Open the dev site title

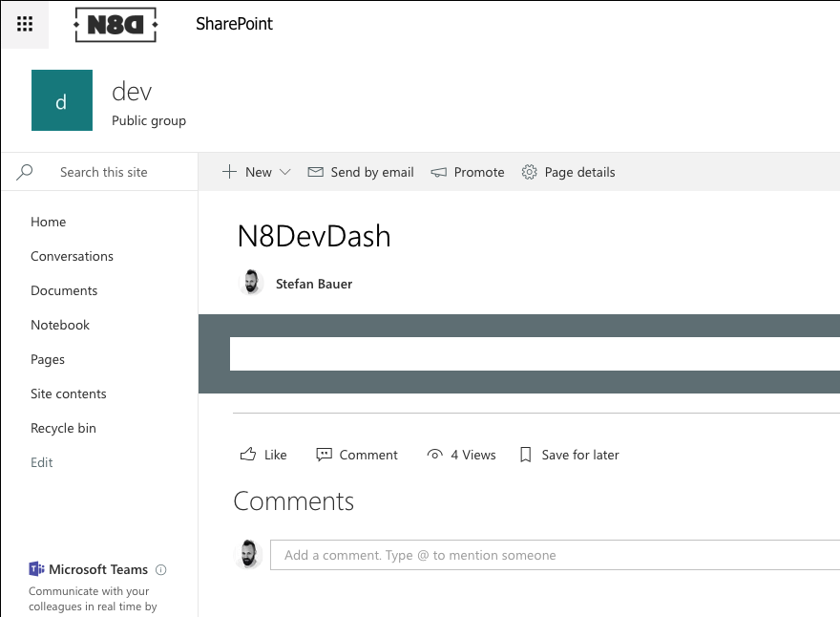click(132, 92)
